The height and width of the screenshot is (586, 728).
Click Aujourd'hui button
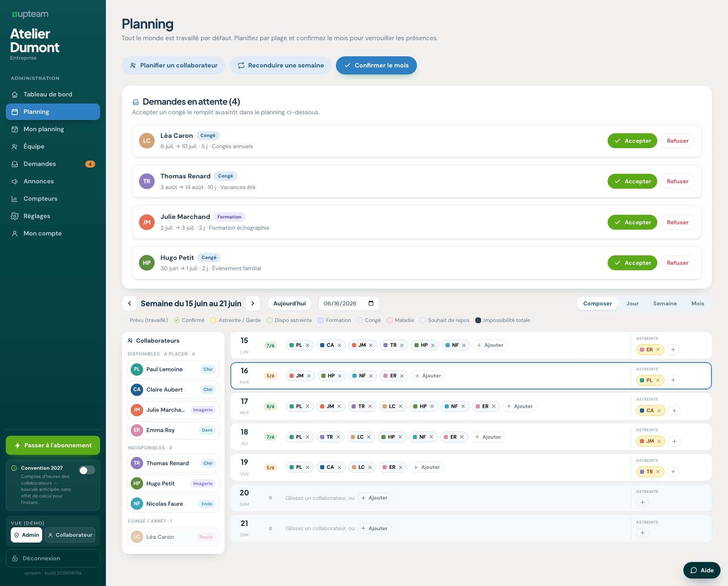(290, 303)
